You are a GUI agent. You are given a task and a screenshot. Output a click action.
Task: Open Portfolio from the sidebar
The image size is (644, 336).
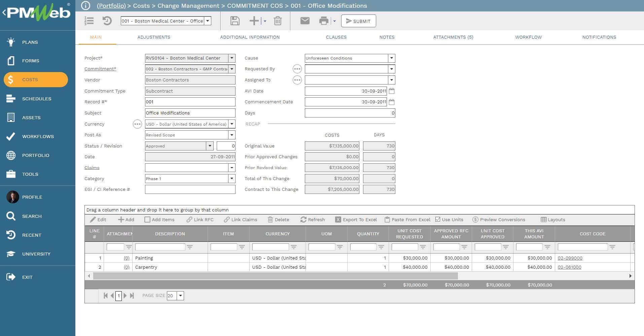point(36,155)
